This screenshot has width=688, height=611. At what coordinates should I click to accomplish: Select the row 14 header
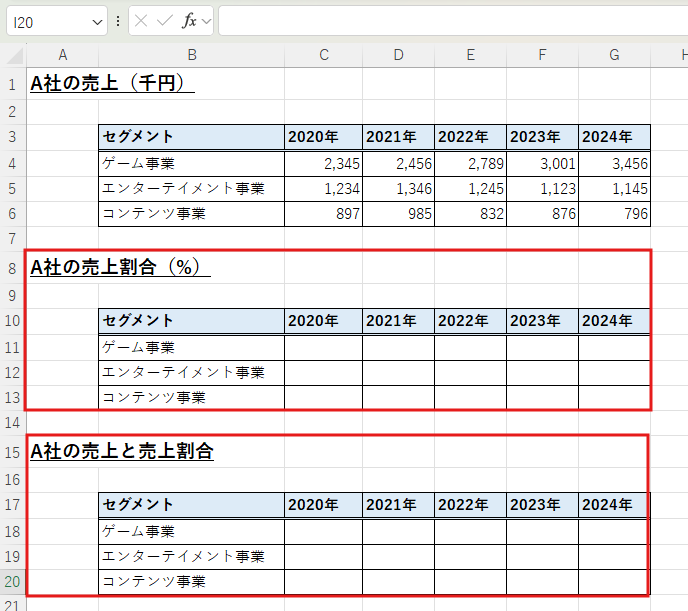pos(12,424)
